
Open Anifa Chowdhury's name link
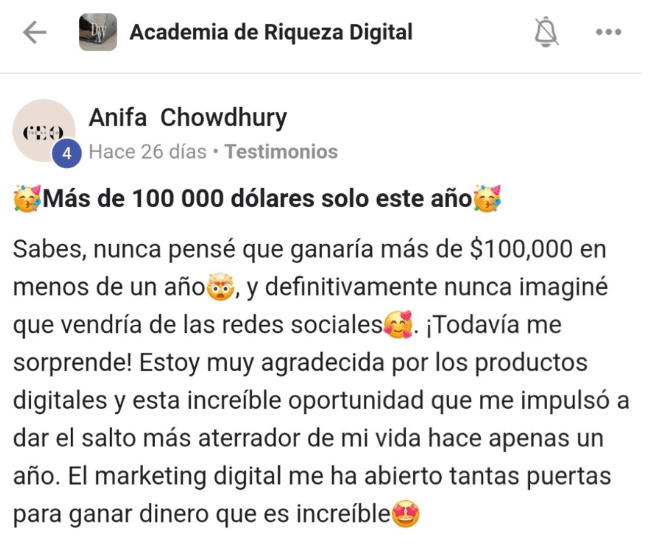pos(188,117)
